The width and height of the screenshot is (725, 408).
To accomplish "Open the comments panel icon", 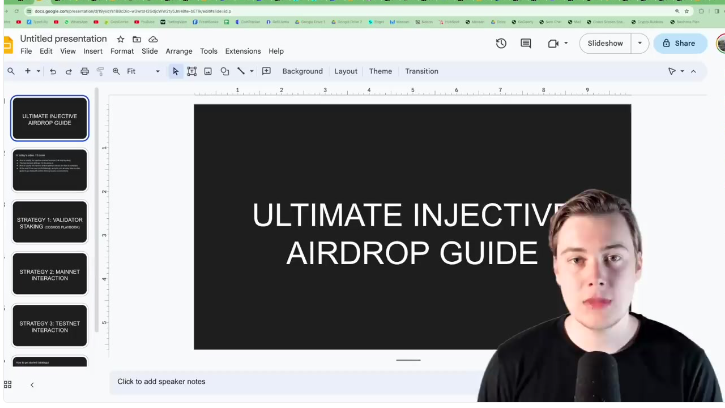I will coord(526,43).
